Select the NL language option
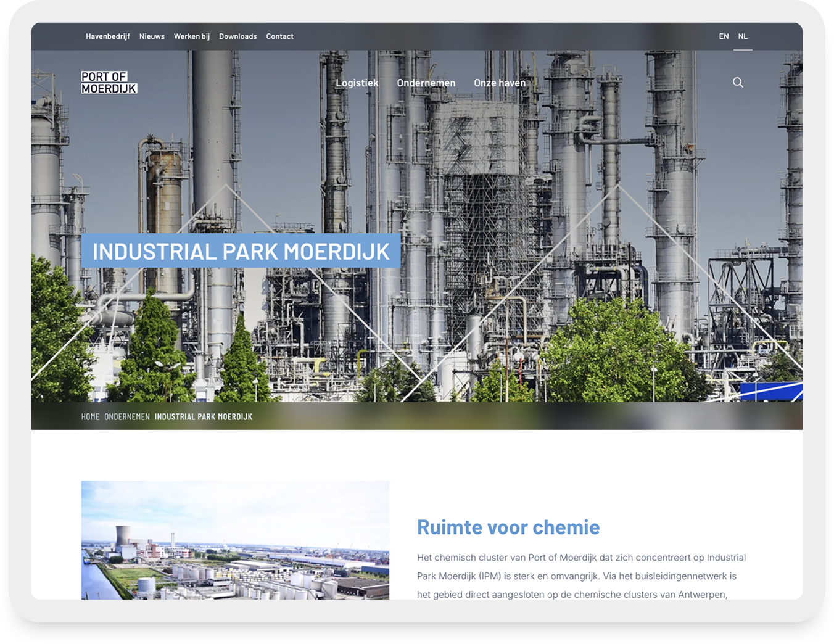The height and width of the screenshot is (644, 834). [743, 36]
